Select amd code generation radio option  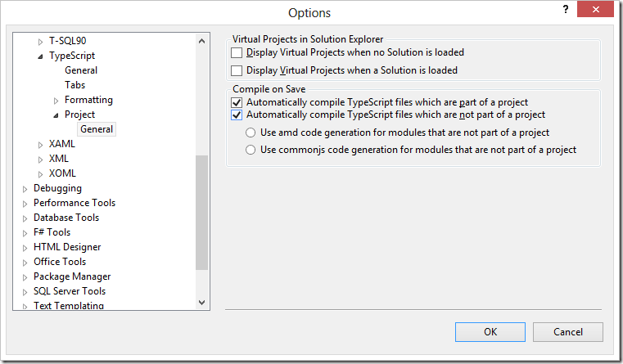pos(251,133)
